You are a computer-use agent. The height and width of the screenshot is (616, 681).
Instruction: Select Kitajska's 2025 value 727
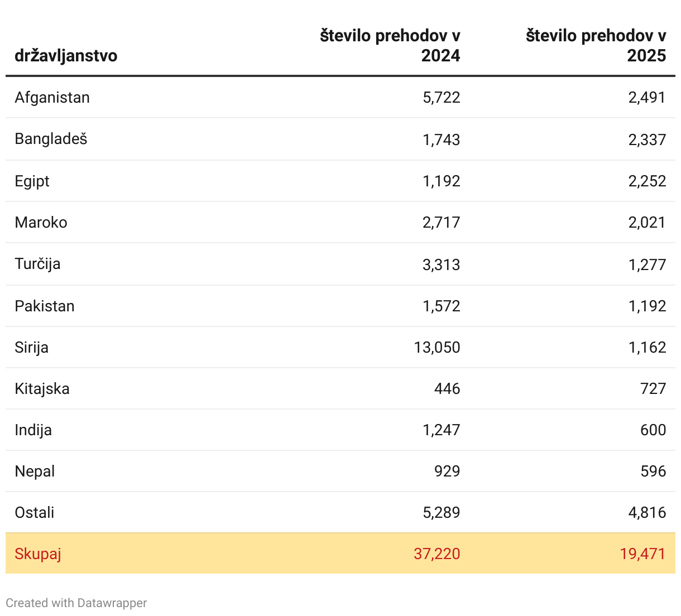pos(653,389)
